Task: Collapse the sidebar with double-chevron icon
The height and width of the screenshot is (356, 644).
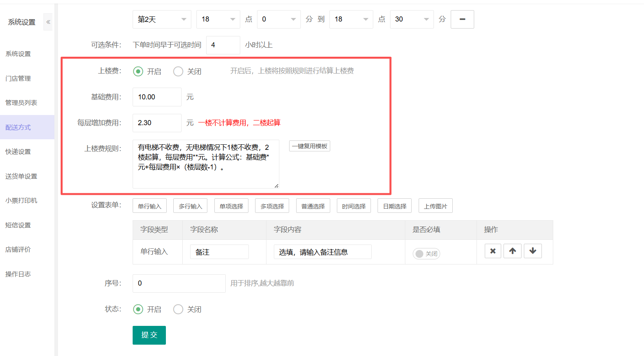Action: tap(48, 22)
